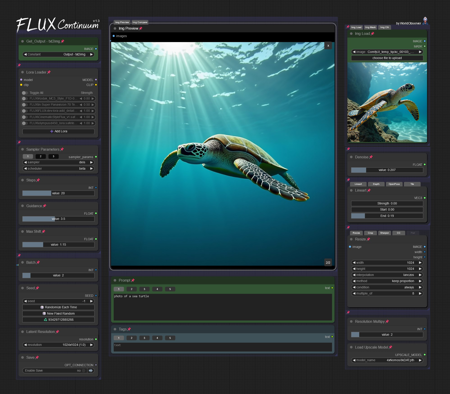Click the red pin next to Resolution Multiply title
Viewport: 450px width, 394px height.
tap(387, 322)
